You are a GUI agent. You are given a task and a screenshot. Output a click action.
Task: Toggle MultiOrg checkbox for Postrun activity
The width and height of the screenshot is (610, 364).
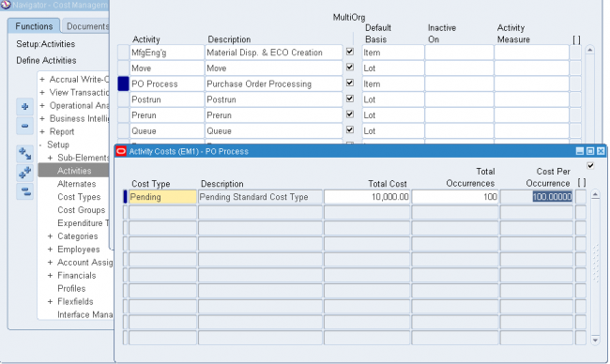(x=350, y=99)
